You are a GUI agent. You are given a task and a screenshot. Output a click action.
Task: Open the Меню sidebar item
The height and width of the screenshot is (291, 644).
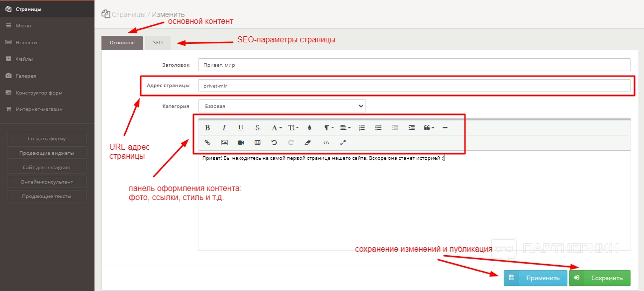[x=47, y=25]
